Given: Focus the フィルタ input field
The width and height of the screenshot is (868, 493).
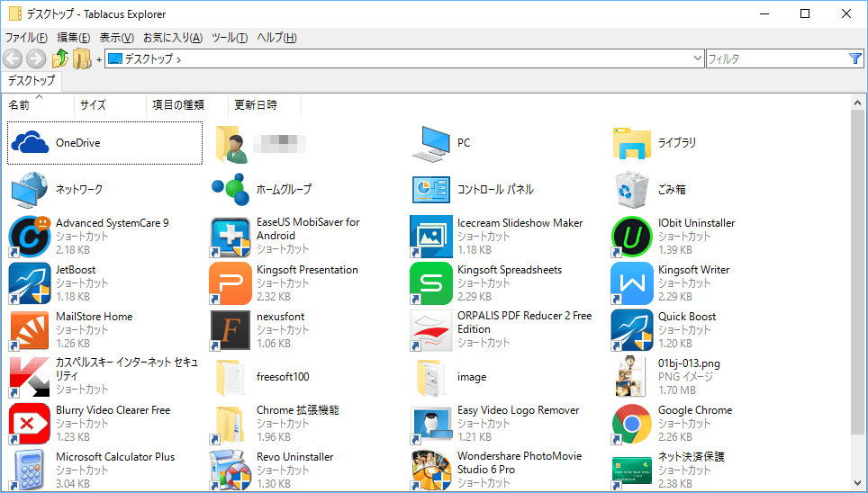Looking at the screenshot, I should (777, 58).
